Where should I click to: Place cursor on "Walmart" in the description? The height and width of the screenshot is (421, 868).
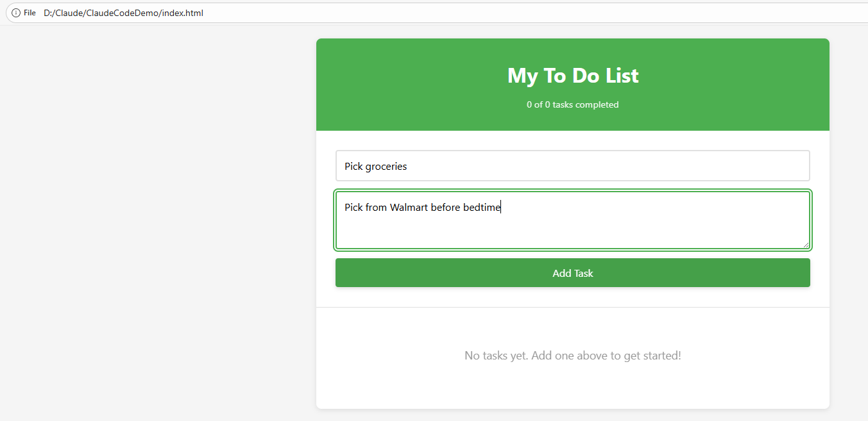(409, 207)
